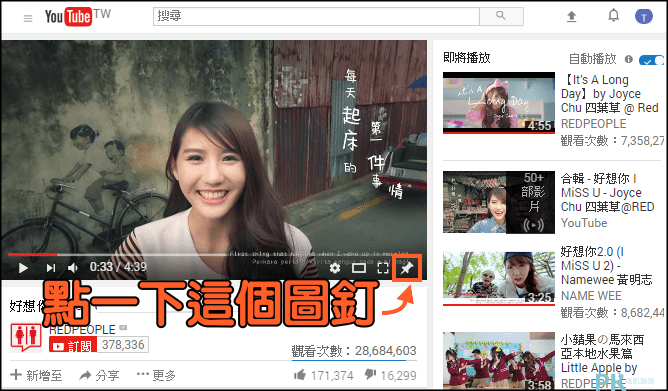Open 好想你2.0 (I MiSS U 2) title
The width and height of the screenshot is (668, 391).
606,266
